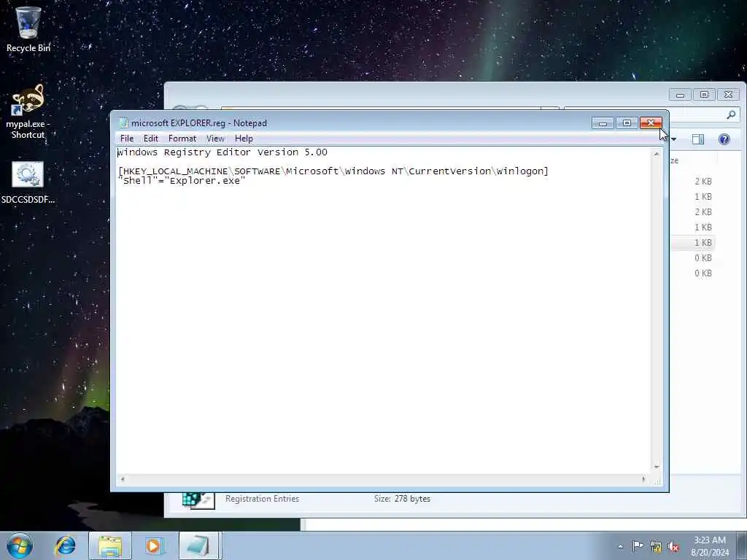Open the File menu in Notepad
Screen dimensions: 747x560
point(127,139)
